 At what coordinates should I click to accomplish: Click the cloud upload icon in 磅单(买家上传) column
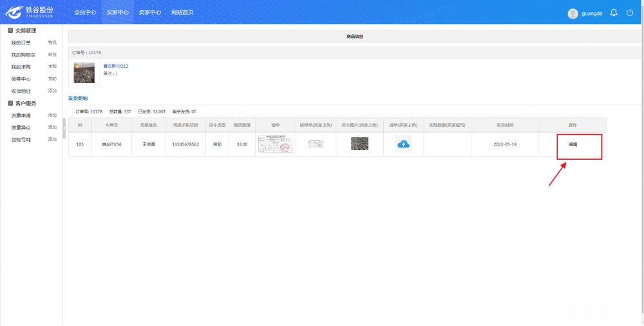(x=403, y=144)
